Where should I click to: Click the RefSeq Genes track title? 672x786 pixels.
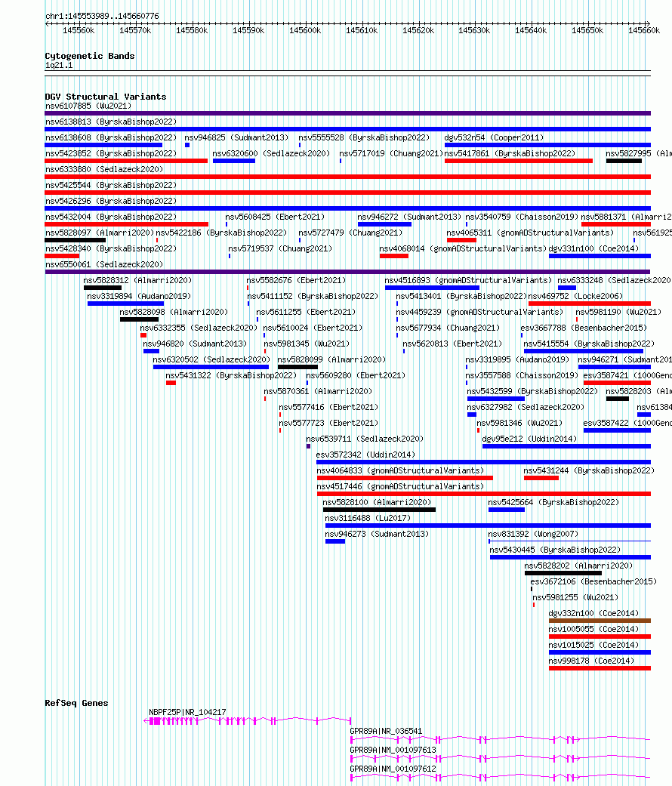coord(77,703)
